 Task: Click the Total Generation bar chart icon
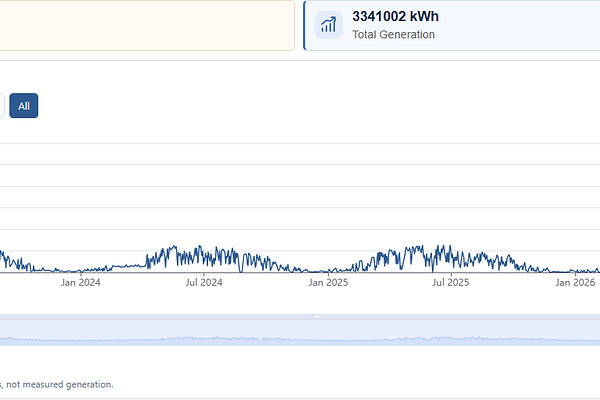328,25
